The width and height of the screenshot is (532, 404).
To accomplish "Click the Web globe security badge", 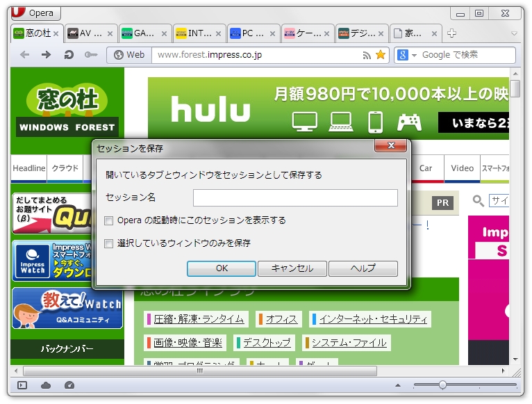I will [129, 55].
